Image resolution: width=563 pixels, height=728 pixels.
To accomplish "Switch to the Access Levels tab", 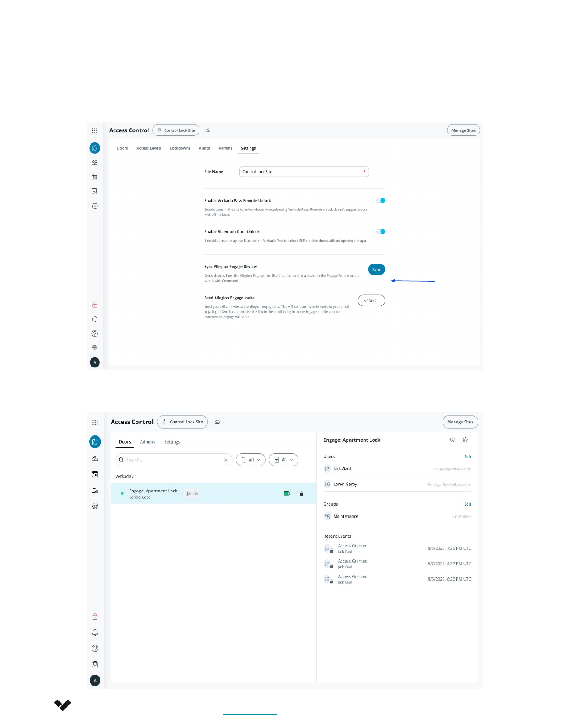I will click(x=148, y=148).
